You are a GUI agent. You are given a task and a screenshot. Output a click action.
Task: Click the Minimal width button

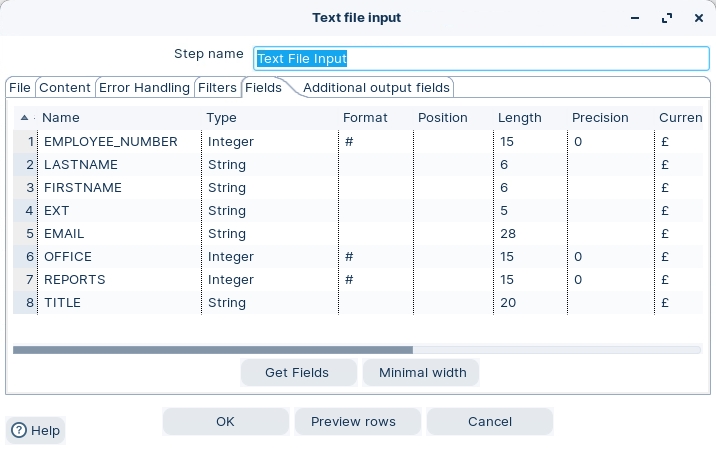pos(422,372)
